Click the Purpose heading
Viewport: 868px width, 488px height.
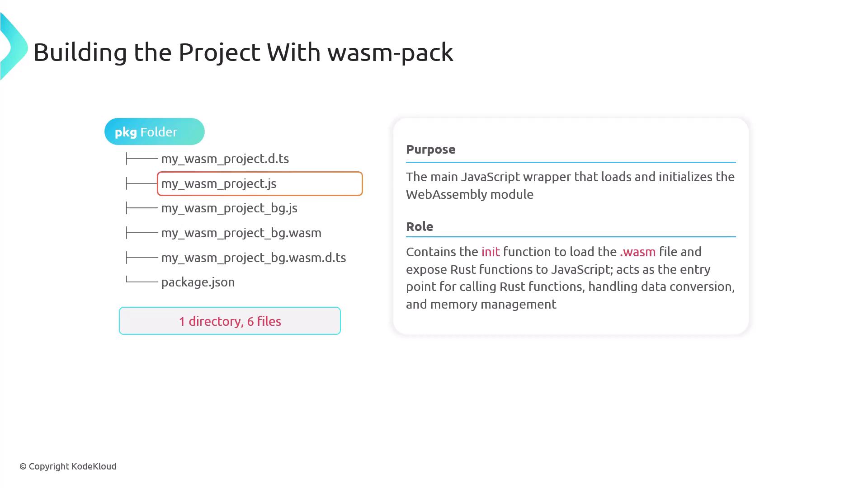pos(430,149)
